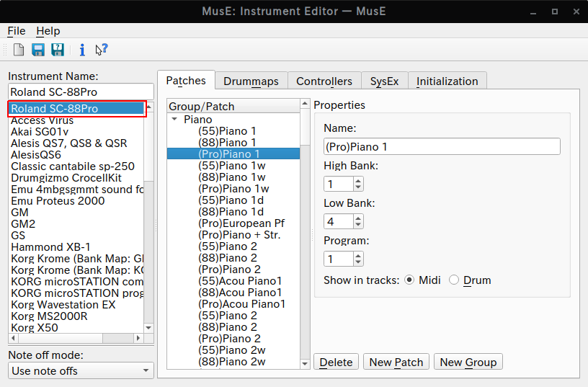Image resolution: width=588 pixels, height=387 pixels.
Task: Switch to the Patches tab
Action: [x=186, y=80]
